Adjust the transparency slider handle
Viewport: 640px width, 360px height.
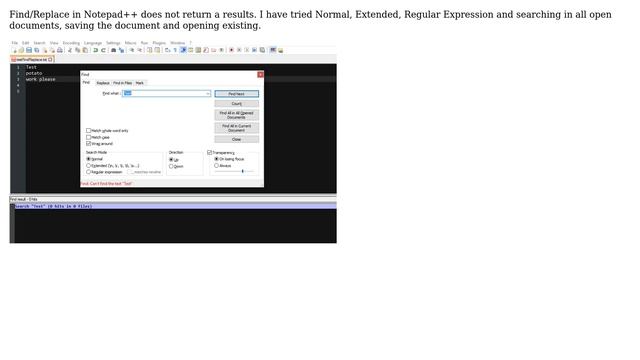click(242, 171)
